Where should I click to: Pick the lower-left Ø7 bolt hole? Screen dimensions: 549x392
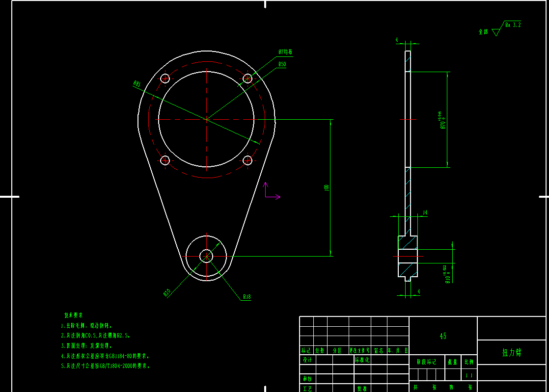[x=165, y=160]
